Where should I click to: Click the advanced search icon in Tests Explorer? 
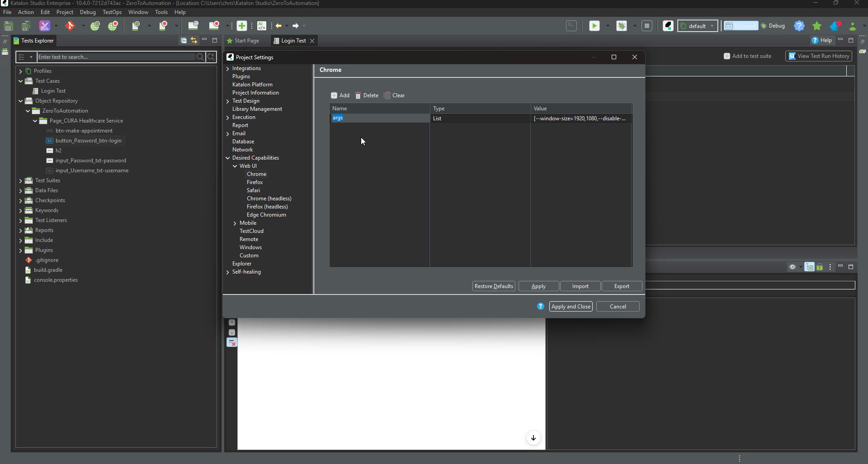coord(211,57)
